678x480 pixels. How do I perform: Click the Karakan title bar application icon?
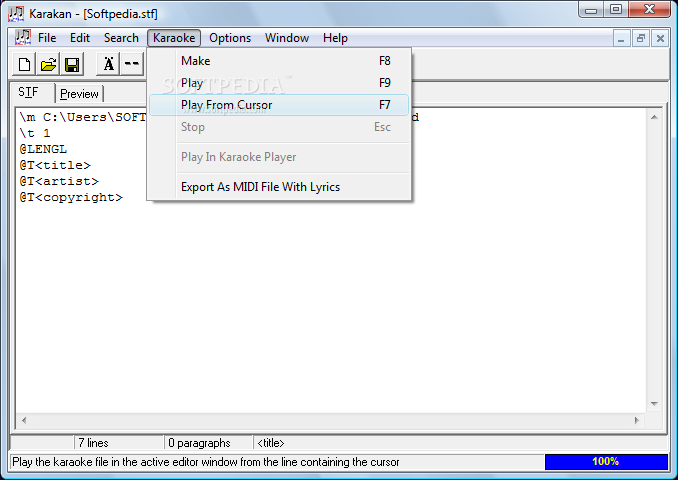16,13
